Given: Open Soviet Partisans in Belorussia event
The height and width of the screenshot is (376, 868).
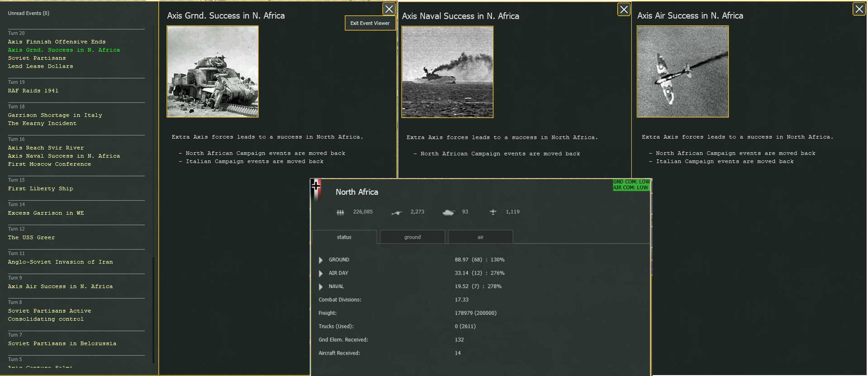Looking at the screenshot, I should point(62,343).
